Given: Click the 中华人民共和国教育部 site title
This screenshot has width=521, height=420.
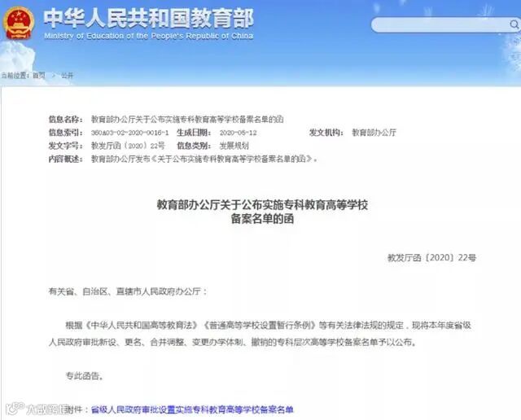Looking at the screenshot, I should (148, 18).
